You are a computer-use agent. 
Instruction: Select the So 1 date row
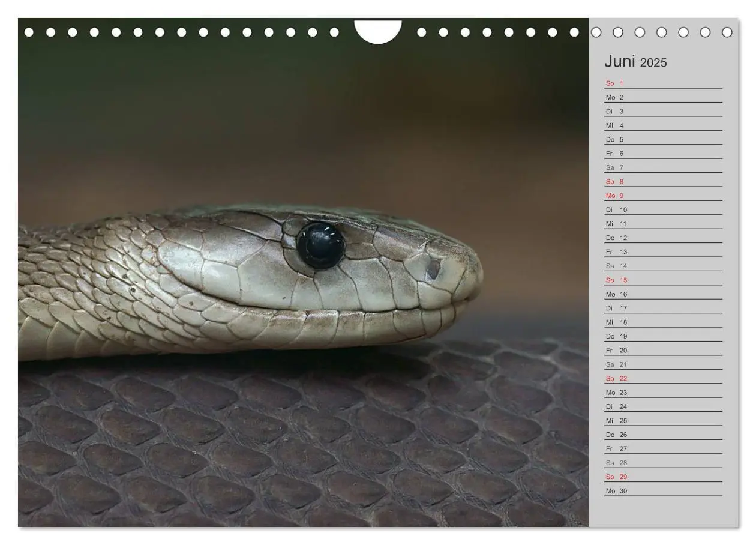(x=663, y=83)
